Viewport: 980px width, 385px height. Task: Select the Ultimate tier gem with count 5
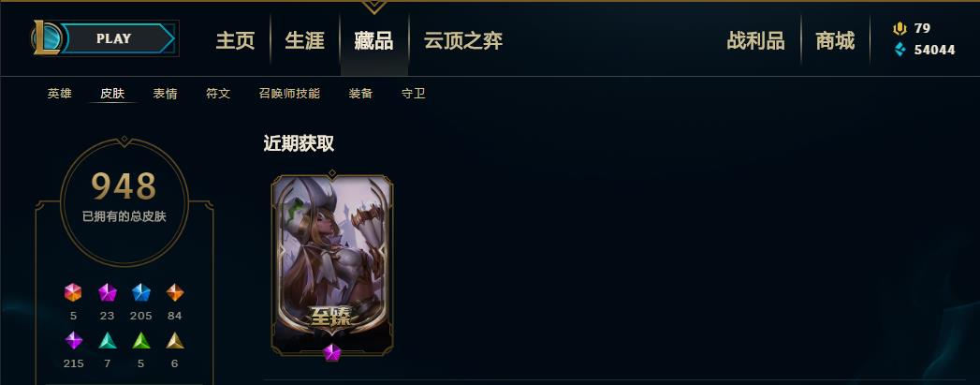point(73,292)
